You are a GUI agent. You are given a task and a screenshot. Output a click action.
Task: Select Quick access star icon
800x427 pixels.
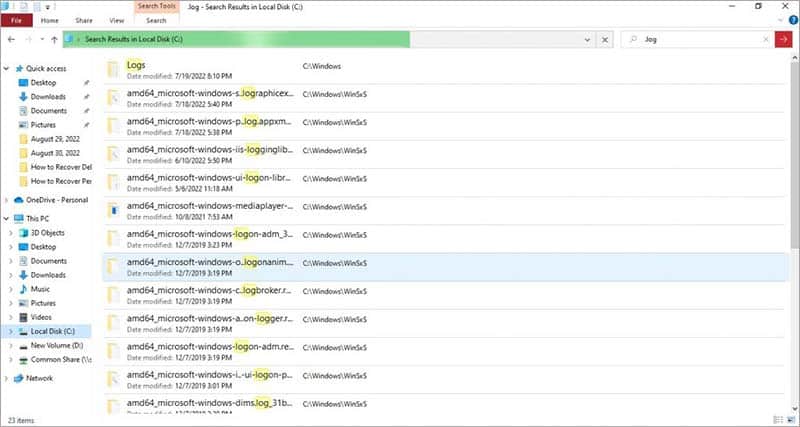pyautogui.click(x=19, y=68)
